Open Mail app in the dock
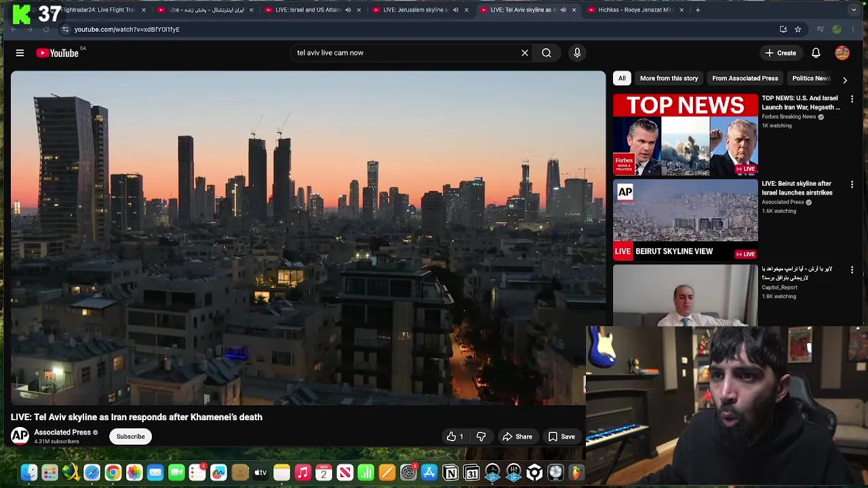 155,472
